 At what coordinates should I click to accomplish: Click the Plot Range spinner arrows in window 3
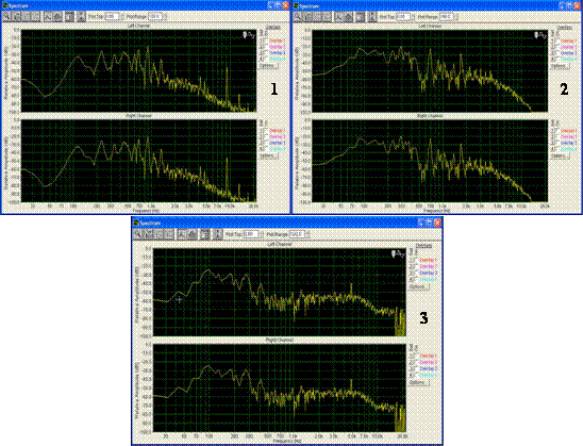[307, 235]
